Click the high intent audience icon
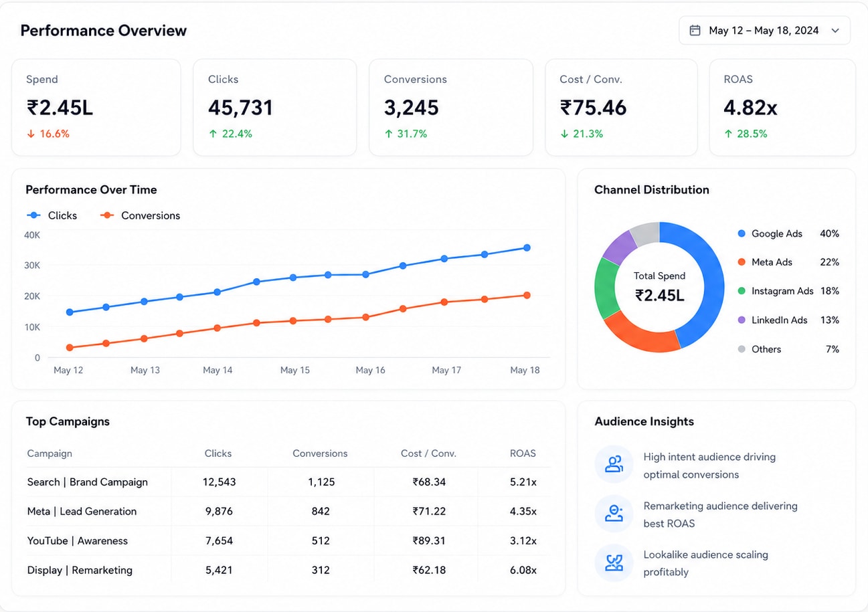868x612 pixels. (614, 464)
